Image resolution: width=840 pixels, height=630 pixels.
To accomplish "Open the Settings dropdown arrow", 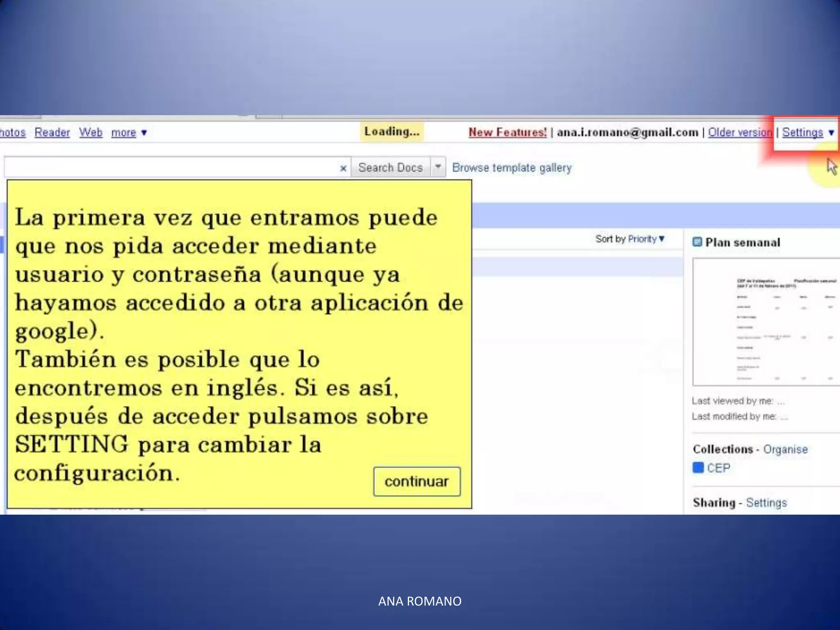I will click(x=831, y=132).
